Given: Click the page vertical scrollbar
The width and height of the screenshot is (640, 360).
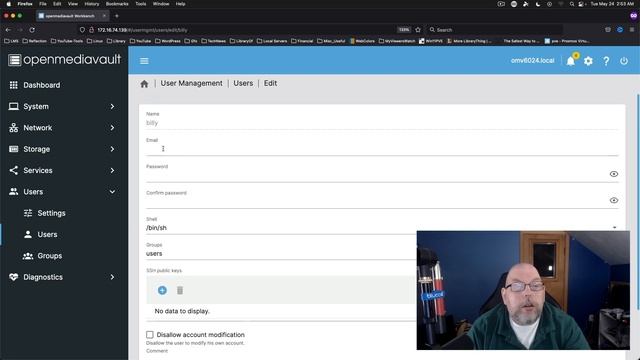Looking at the screenshot, I should coord(638,202).
